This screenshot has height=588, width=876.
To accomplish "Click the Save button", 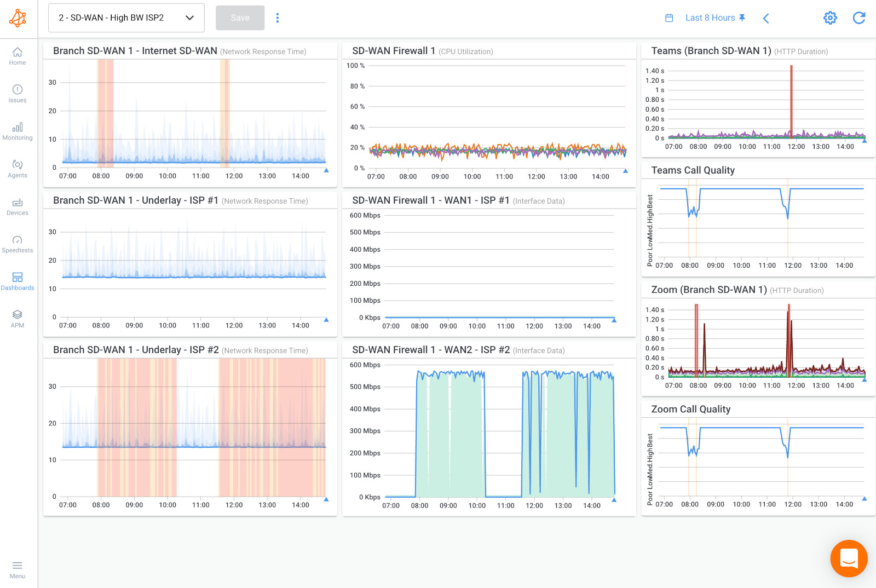I will pyautogui.click(x=240, y=18).
